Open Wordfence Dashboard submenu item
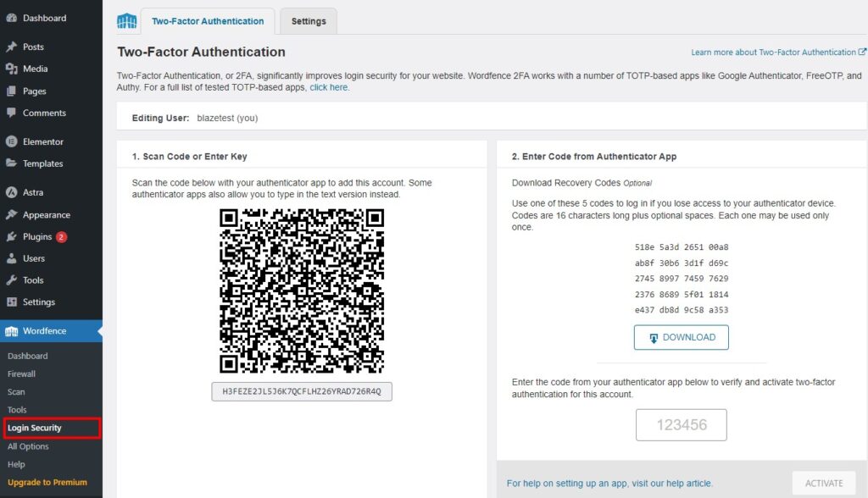Image resolution: width=868 pixels, height=498 pixels. tap(28, 356)
